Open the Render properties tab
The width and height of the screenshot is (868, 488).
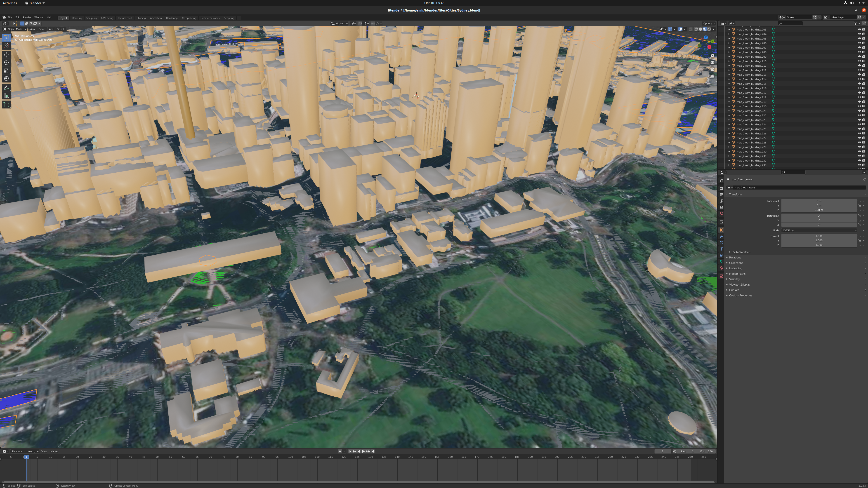[721, 188]
